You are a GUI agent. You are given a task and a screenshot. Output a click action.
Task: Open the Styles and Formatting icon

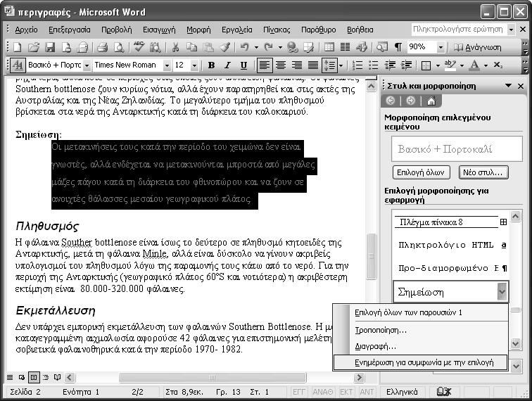pos(18,65)
